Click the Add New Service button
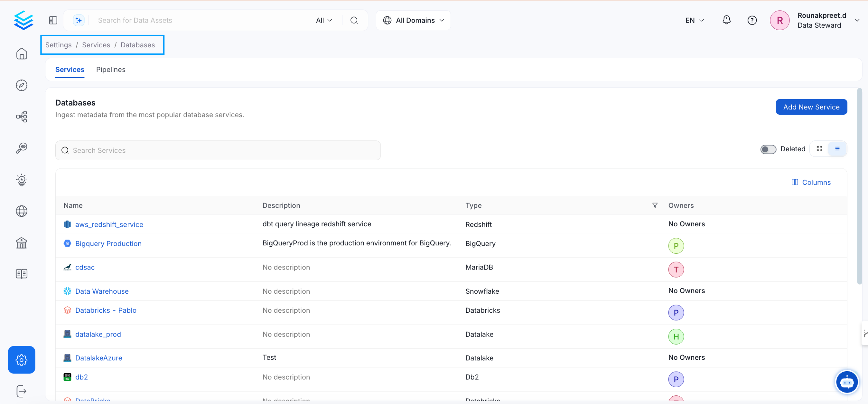The image size is (868, 404). (x=811, y=107)
